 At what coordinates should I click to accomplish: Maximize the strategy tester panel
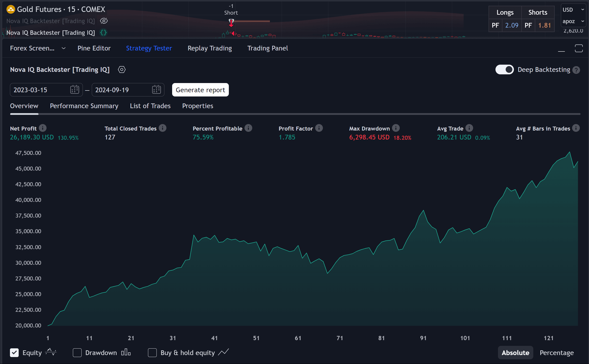pos(579,48)
